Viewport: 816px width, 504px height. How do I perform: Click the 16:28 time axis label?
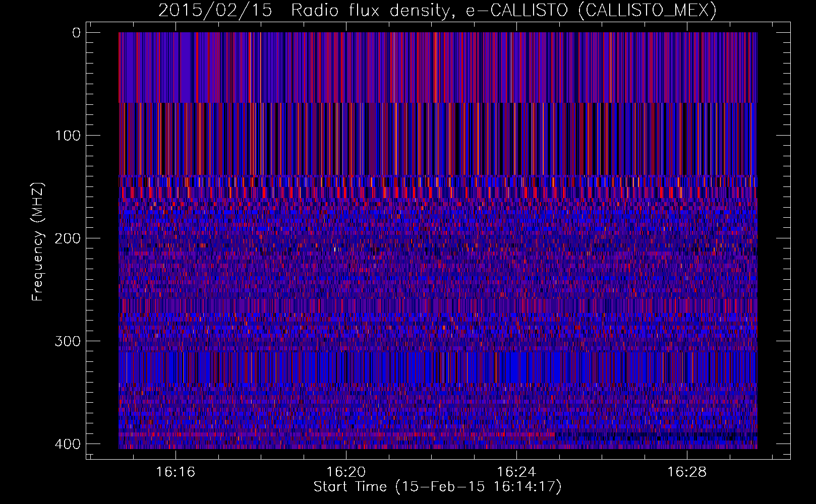(x=687, y=472)
